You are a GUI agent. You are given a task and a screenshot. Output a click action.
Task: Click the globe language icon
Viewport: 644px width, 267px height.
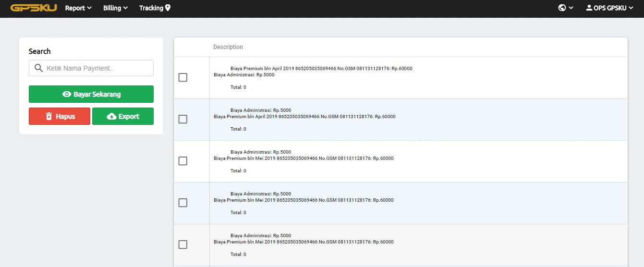pyautogui.click(x=562, y=8)
